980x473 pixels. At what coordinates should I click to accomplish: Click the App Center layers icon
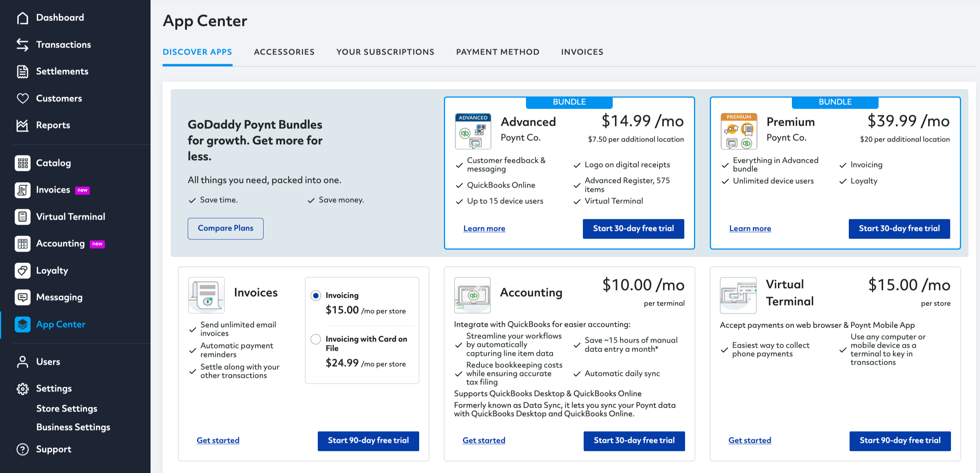22,324
